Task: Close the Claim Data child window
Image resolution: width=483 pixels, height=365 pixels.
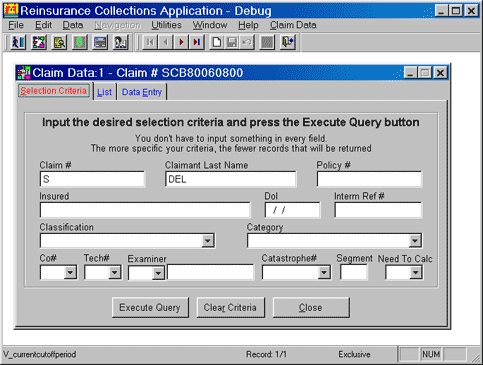Action: [x=440, y=72]
